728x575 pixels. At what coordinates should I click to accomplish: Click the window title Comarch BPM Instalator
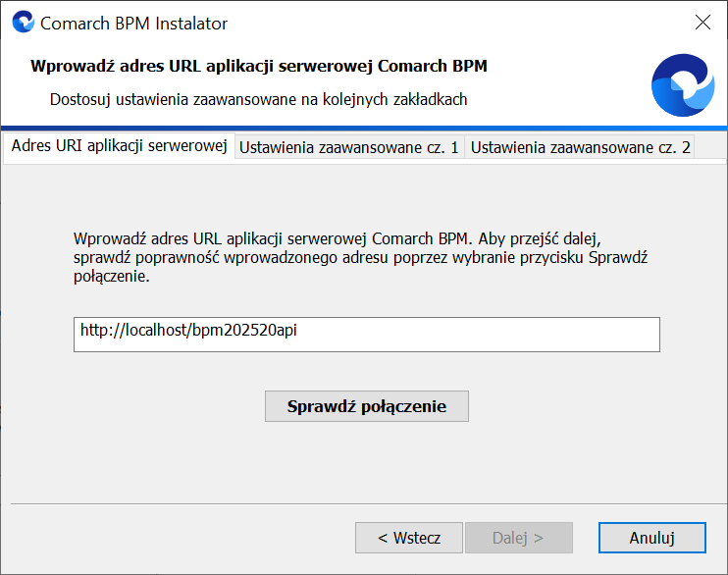click(133, 24)
